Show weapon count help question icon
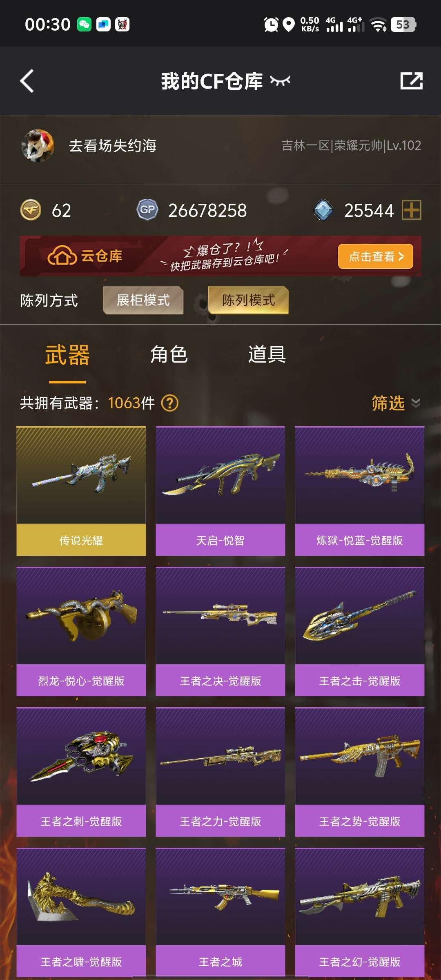This screenshot has width=441, height=980. 170,403
